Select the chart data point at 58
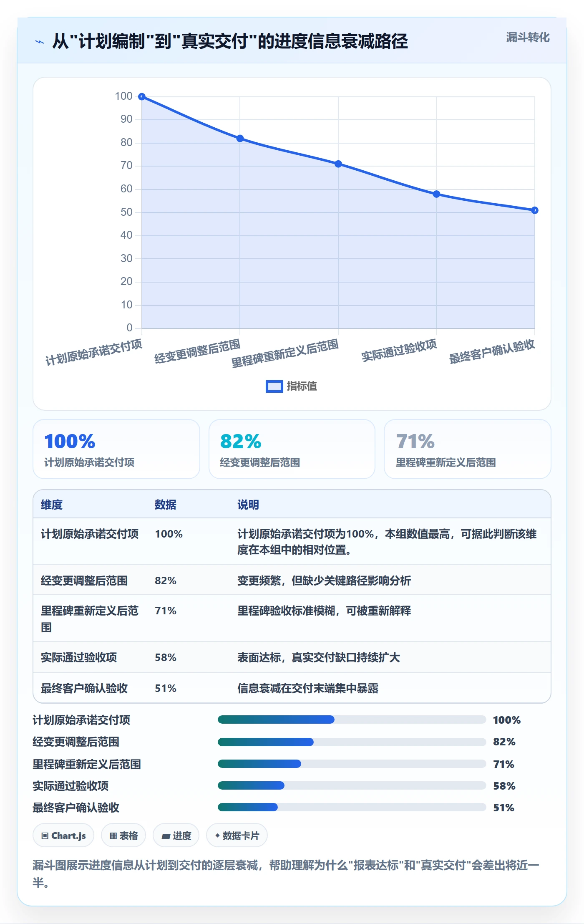 [436, 194]
